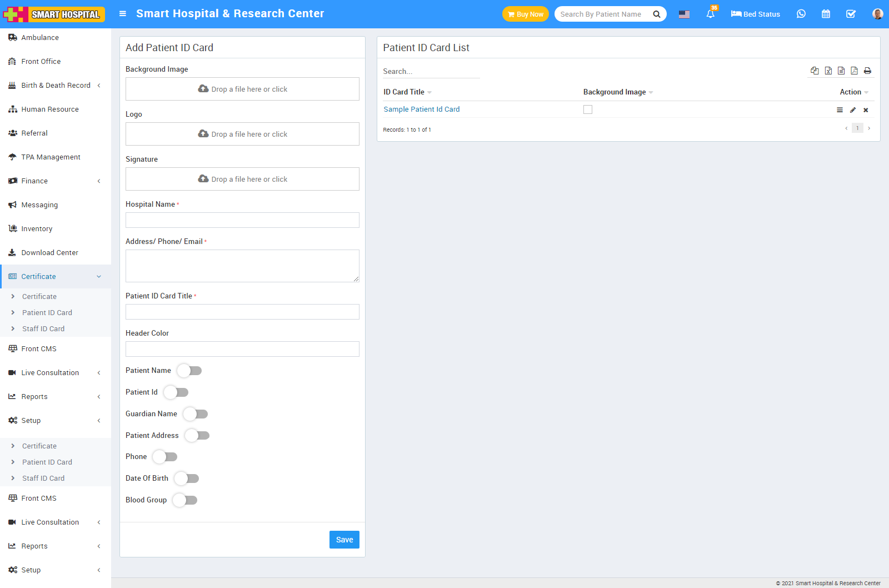Edit Sample Patient Id Card with pencil
Viewport: 889px width, 588px height.
[x=852, y=110]
